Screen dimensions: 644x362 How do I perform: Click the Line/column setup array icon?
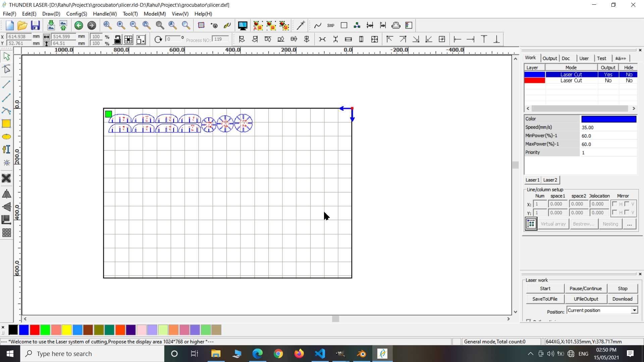[x=531, y=224]
